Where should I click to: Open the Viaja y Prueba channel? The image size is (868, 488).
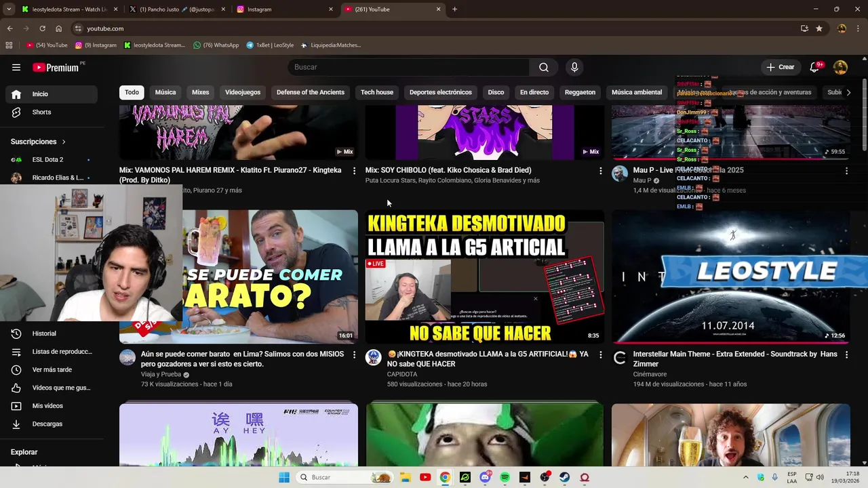pos(161,374)
